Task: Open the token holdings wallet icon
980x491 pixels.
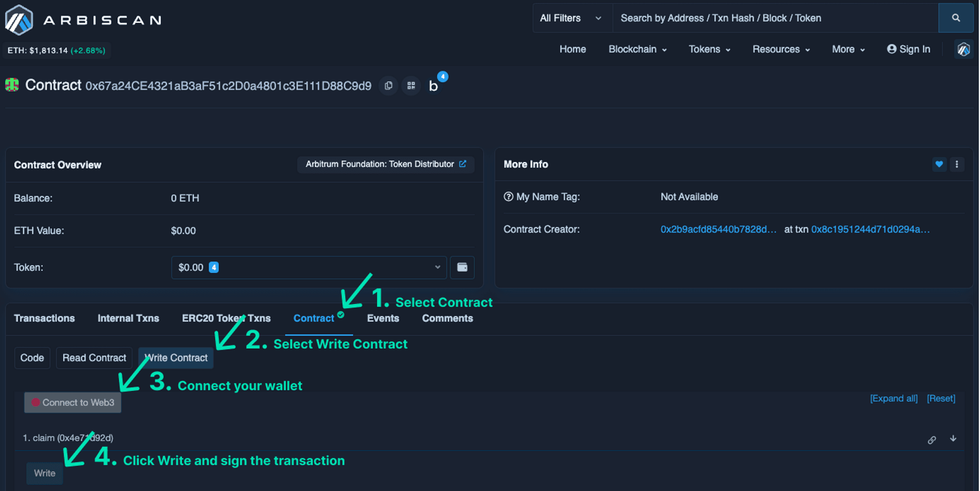Action: coord(462,267)
